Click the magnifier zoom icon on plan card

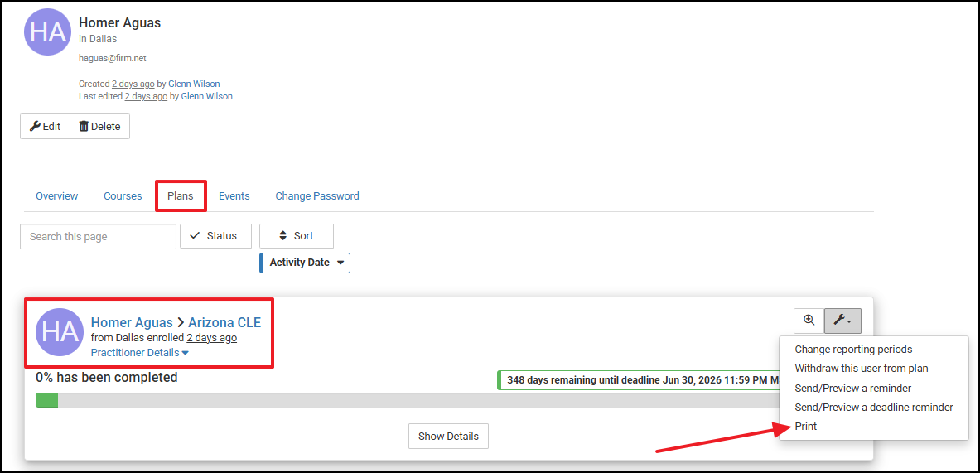click(x=809, y=321)
